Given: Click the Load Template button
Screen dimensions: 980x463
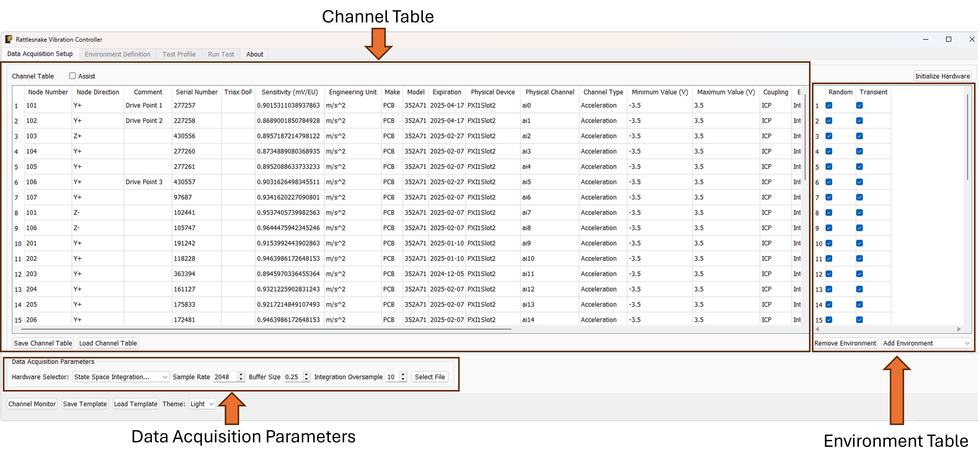Looking at the screenshot, I should pyautogui.click(x=135, y=404).
